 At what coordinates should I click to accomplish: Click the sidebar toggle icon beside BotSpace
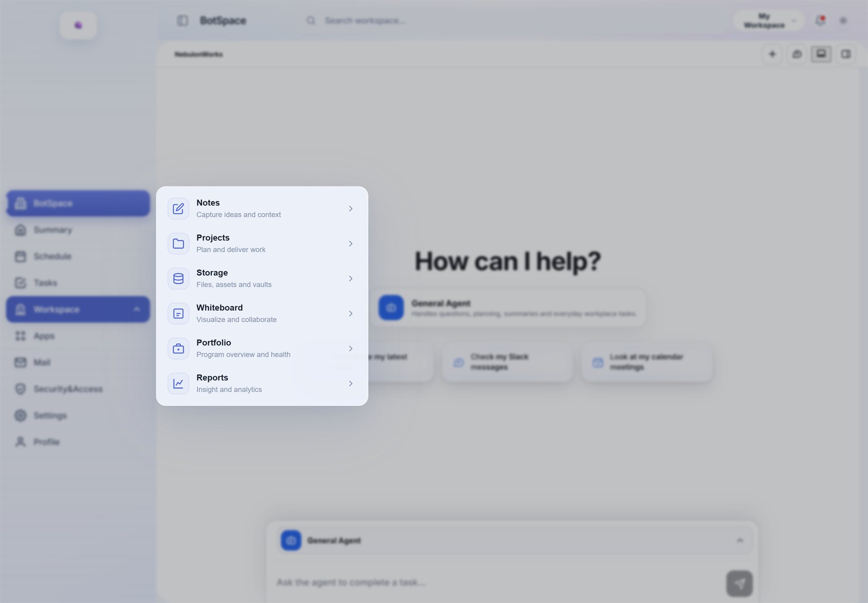pyautogui.click(x=182, y=20)
